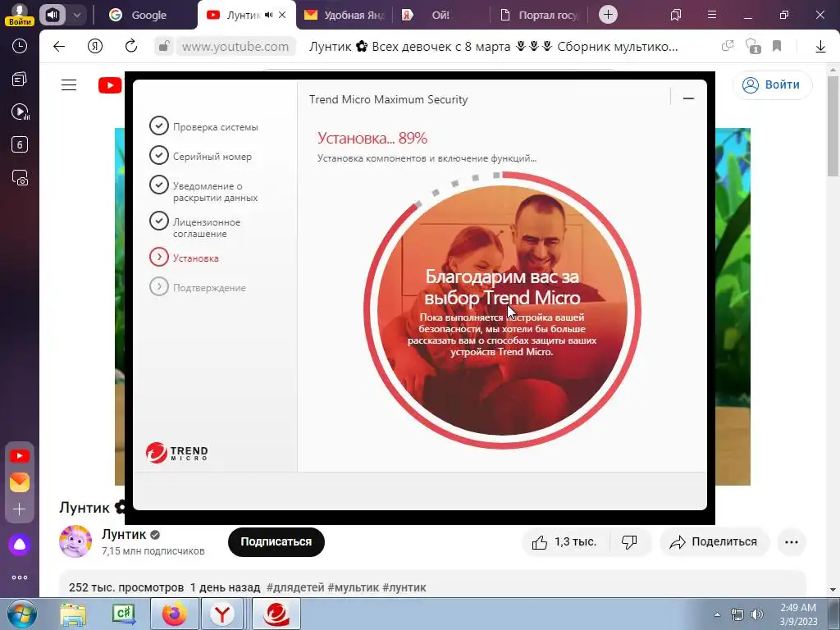Go back with the browser back arrow
The image size is (840, 630).
click(x=59, y=47)
